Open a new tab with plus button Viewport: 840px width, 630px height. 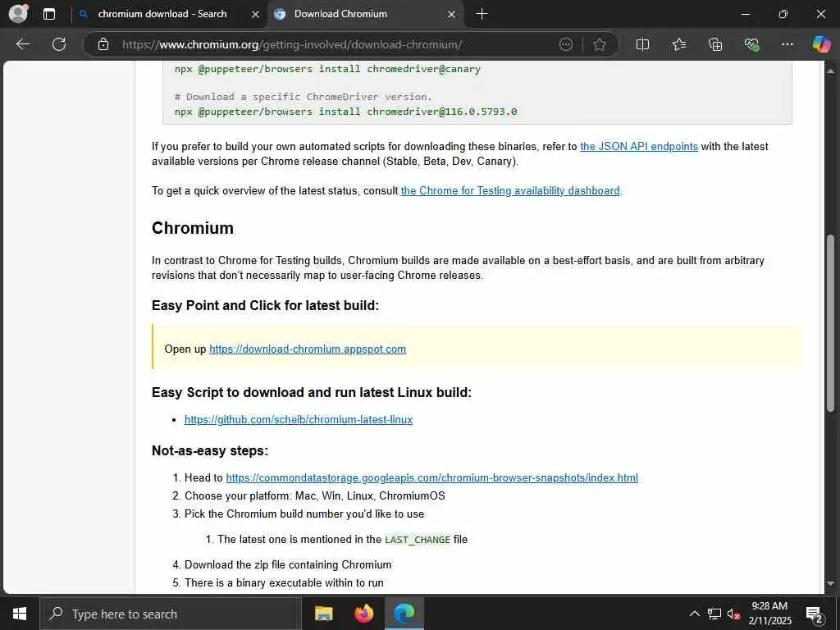click(x=482, y=14)
